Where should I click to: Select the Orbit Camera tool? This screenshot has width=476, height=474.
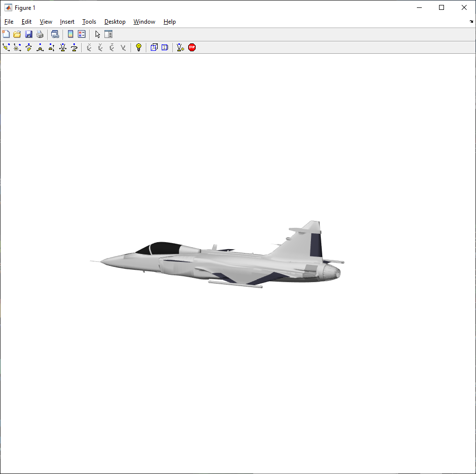click(6, 47)
